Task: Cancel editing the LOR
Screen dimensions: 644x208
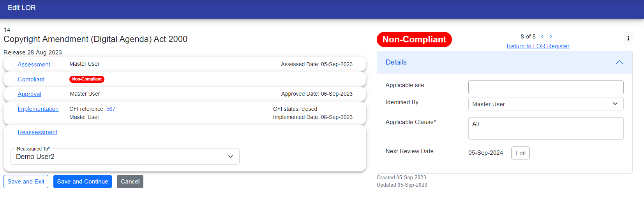Action: (130, 182)
